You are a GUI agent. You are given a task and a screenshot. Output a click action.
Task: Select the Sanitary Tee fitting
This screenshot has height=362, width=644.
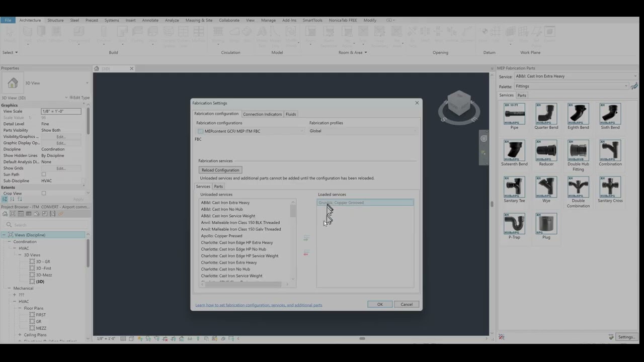click(x=514, y=190)
